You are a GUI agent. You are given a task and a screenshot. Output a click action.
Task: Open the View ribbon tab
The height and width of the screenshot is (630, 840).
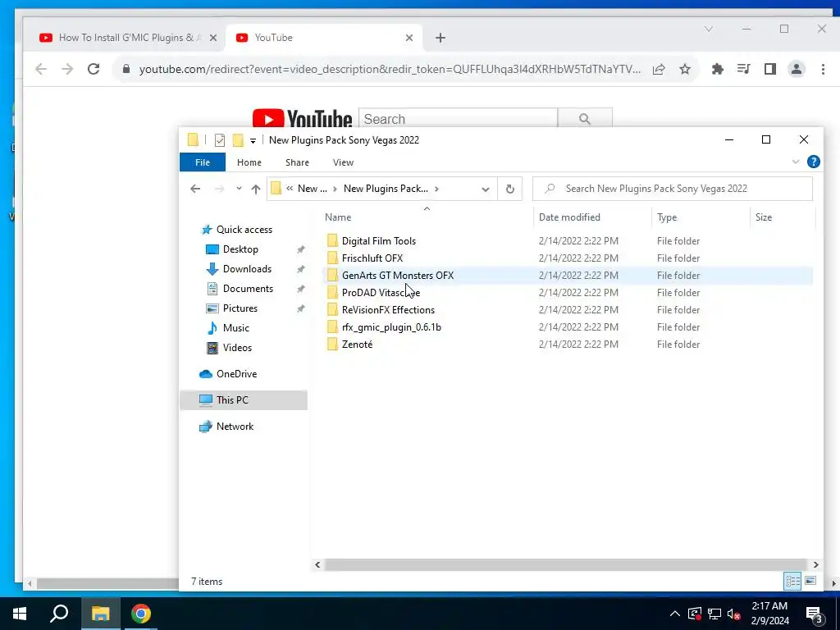pyautogui.click(x=343, y=162)
